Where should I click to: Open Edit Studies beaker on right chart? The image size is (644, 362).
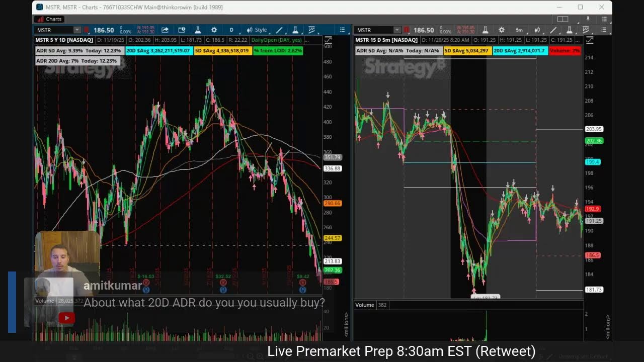click(x=486, y=30)
